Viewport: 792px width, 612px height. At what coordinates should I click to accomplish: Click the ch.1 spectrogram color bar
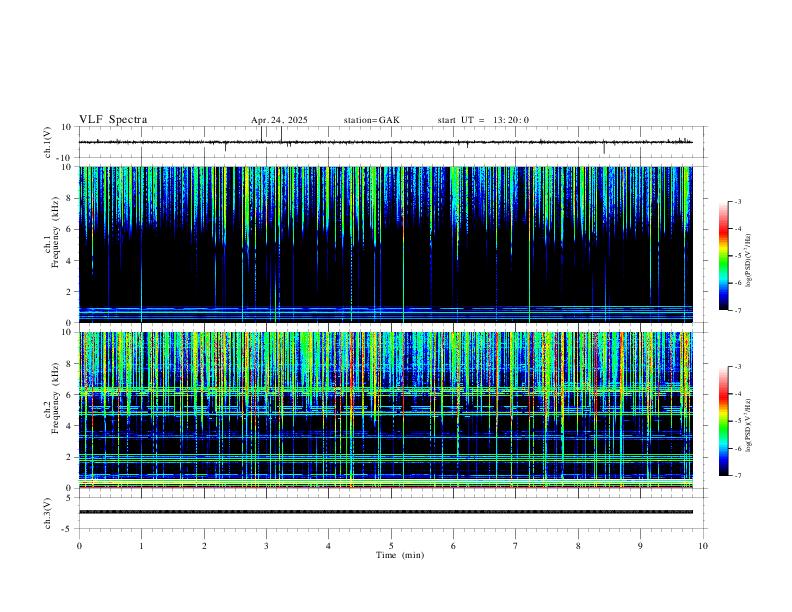tap(723, 256)
